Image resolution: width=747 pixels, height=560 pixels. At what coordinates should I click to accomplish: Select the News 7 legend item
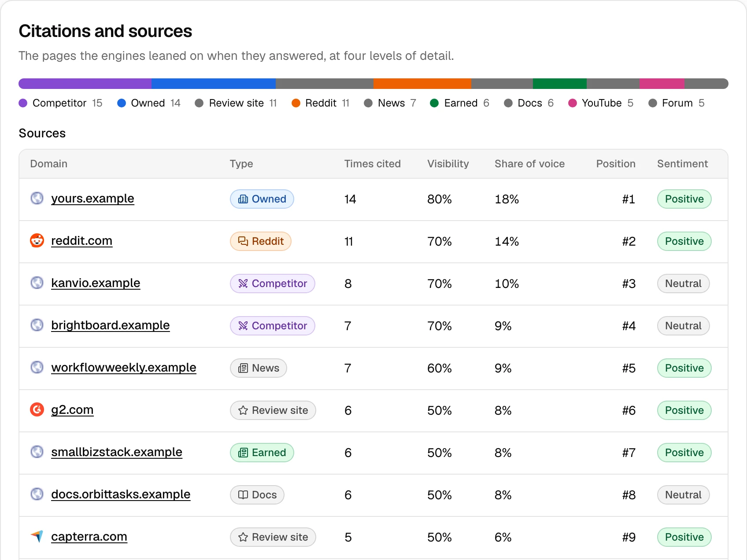(390, 103)
